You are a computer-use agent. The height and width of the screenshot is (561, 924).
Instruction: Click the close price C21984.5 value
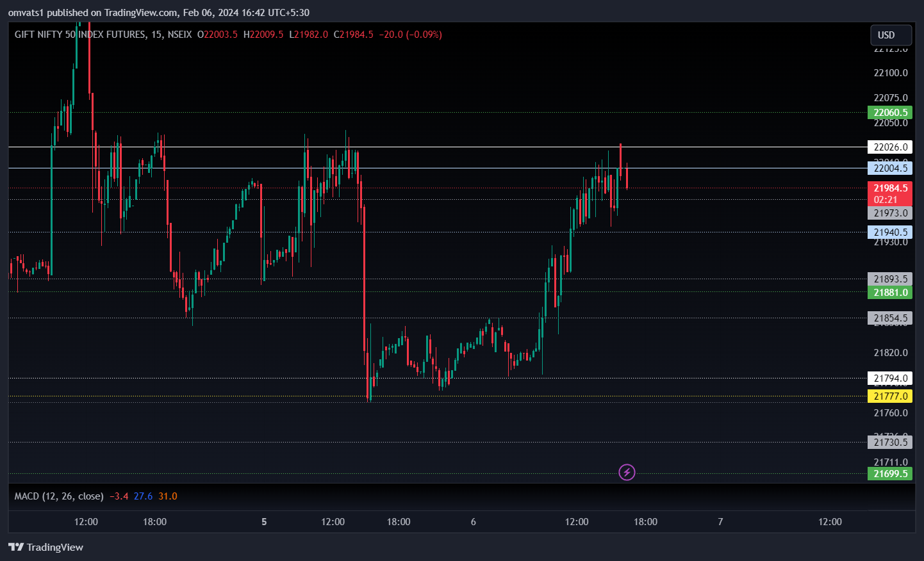click(354, 35)
